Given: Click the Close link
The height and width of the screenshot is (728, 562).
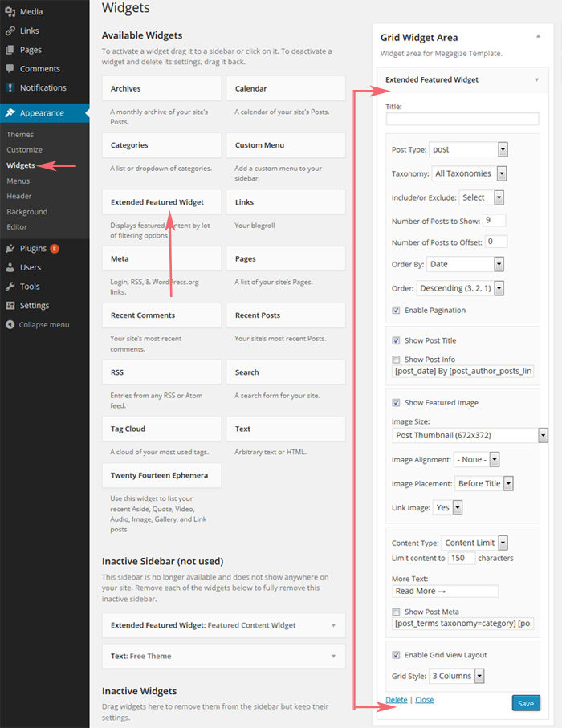Looking at the screenshot, I should click(x=424, y=700).
